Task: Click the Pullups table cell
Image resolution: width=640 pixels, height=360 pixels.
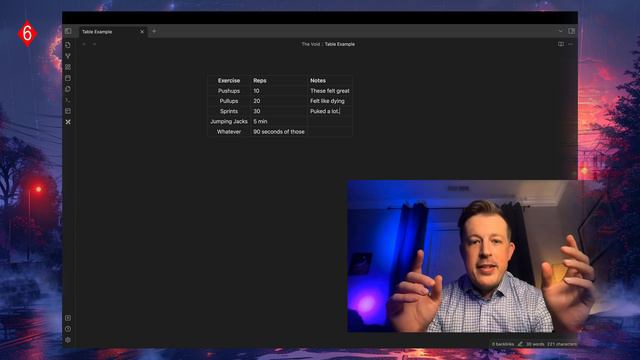Action: pyautogui.click(x=229, y=101)
